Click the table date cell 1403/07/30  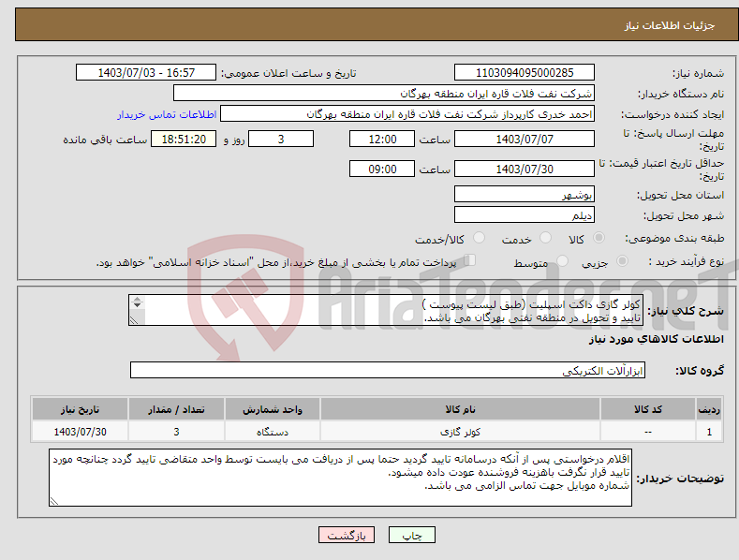(80, 432)
